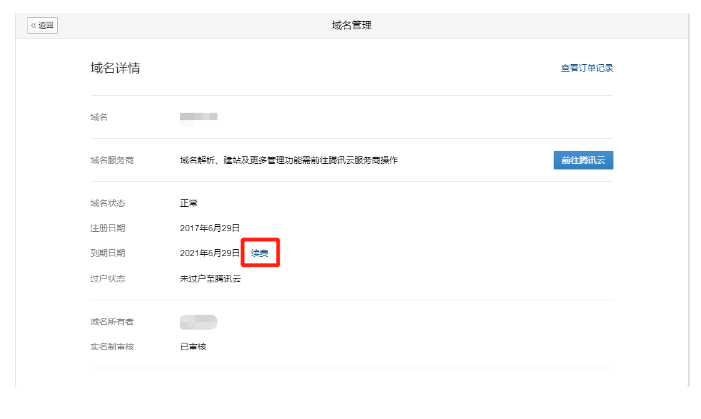Open the 查看订单记录 link
Image resolution: width=701 pixels, height=419 pixels.
tap(586, 68)
